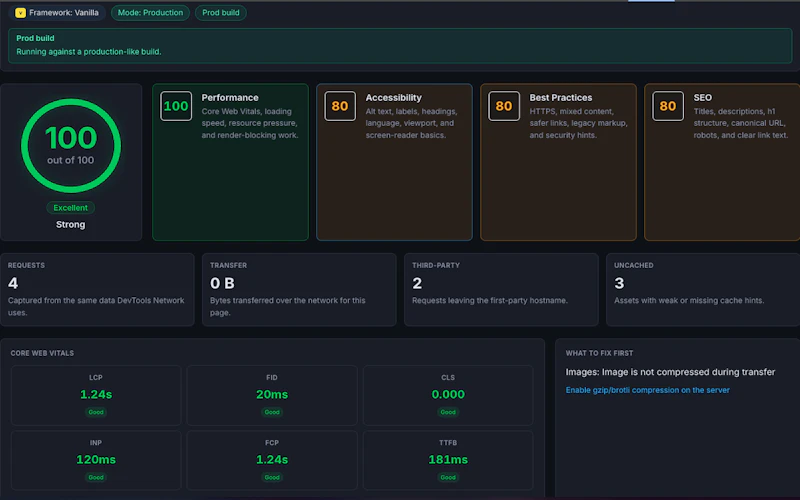Open the Accessibility score card
800x500 pixels.
[394, 162]
